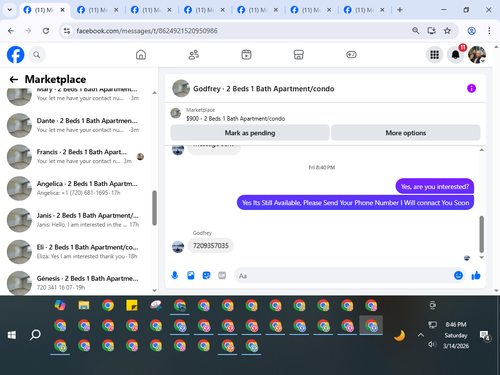Attach a photo with the image icon
The width and height of the screenshot is (500, 375).
(191, 275)
